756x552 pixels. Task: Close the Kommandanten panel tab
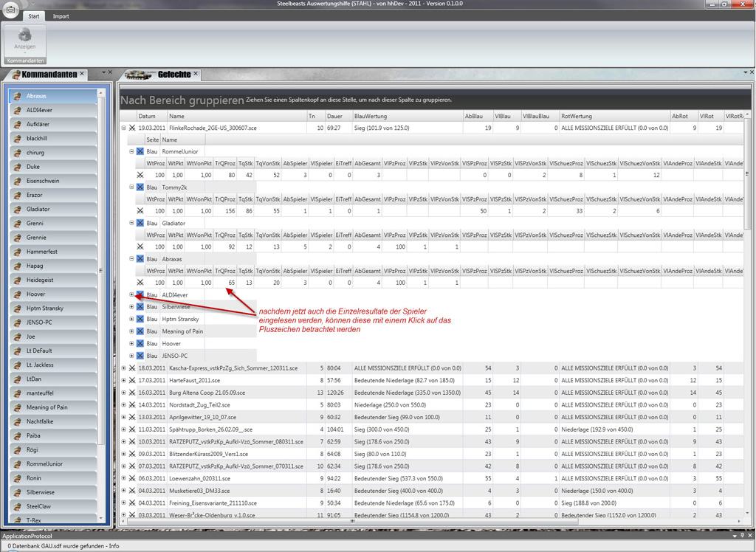click(83, 74)
